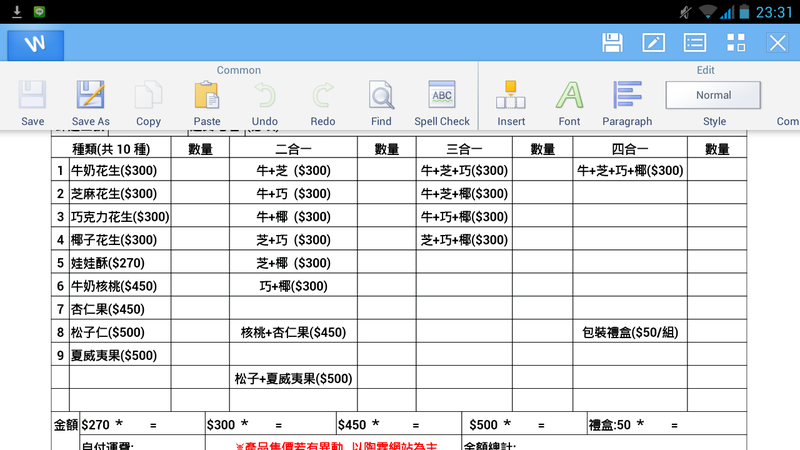
Task: Open the W application menu button
Action: 36,44
